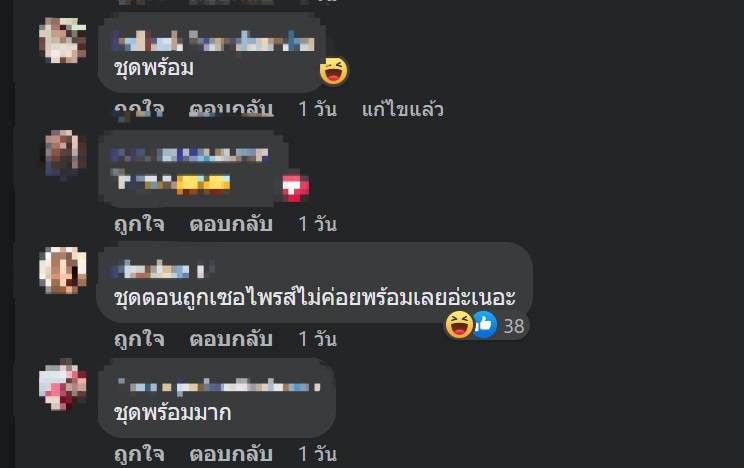Viewport: 744px width, 468px height.
Task: Click the blurred author name above ชุดตอนถูกเซอไพรส์ comment
Action: pyautogui.click(x=162, y=270)
